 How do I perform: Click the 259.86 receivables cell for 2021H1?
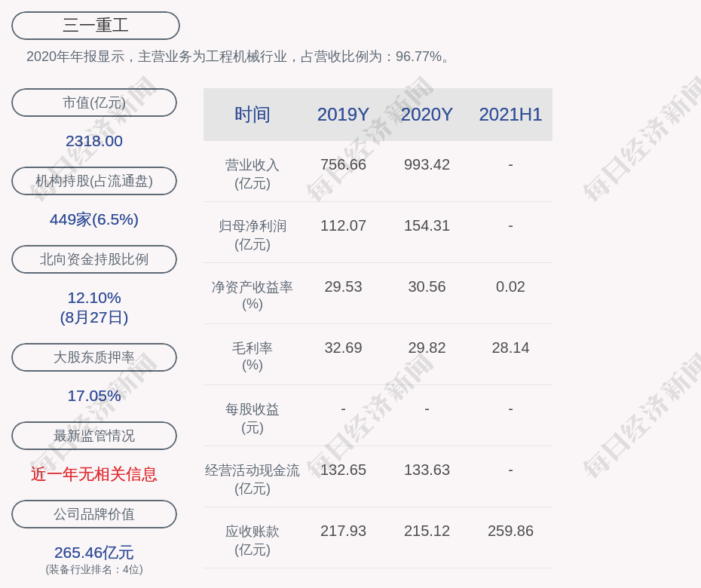(x=510, y=531)
